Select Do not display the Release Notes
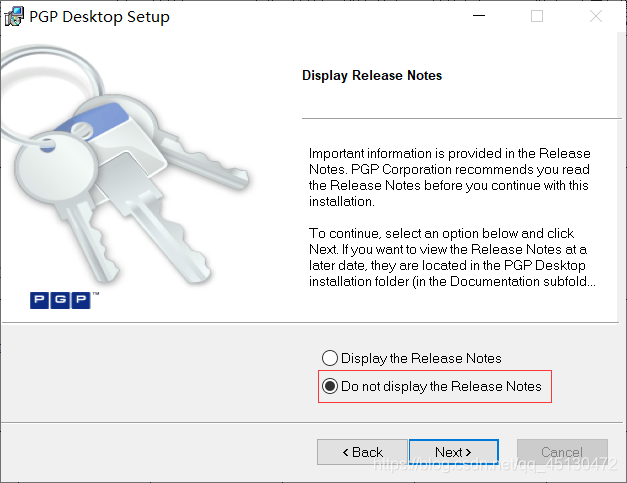The image size is (627, 483). tap(431, 386)
